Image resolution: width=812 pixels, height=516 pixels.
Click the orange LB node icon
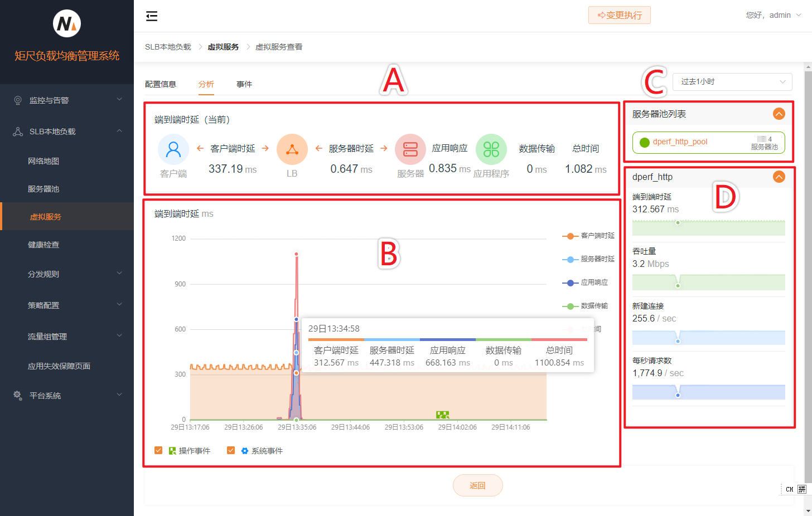click(292, 149)
